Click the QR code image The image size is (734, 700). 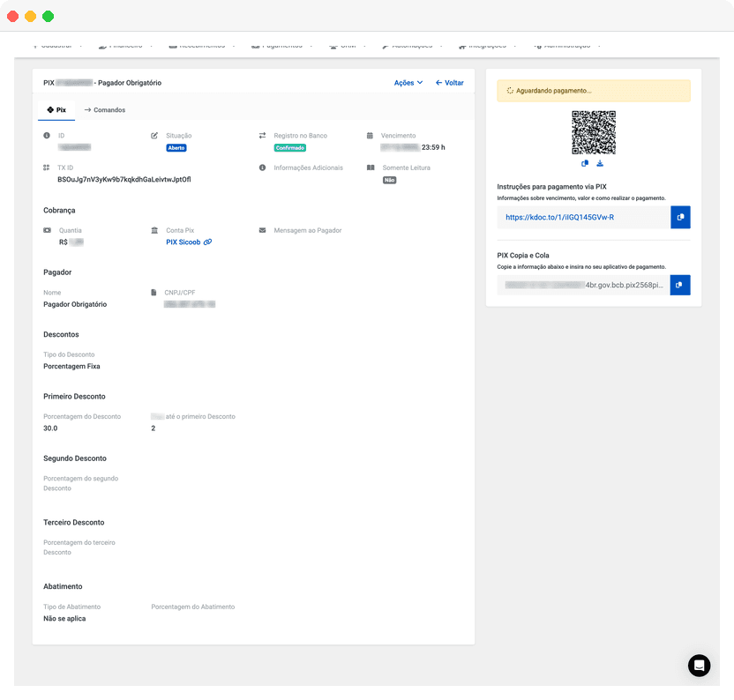coord(594,130)
